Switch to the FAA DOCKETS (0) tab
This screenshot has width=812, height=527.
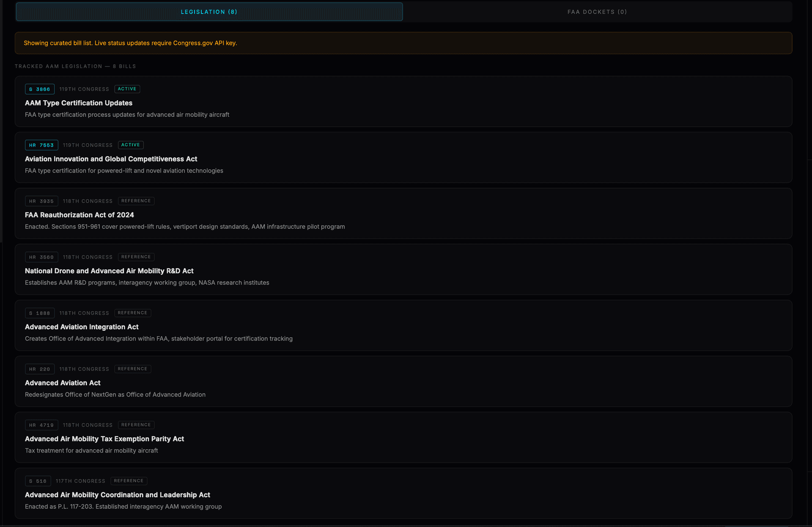597,12
